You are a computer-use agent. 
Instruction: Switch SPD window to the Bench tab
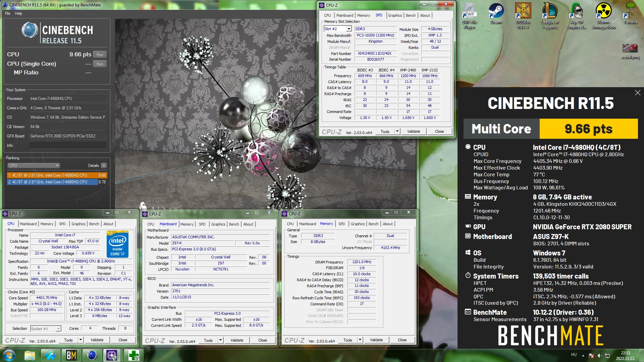[411, 15]
